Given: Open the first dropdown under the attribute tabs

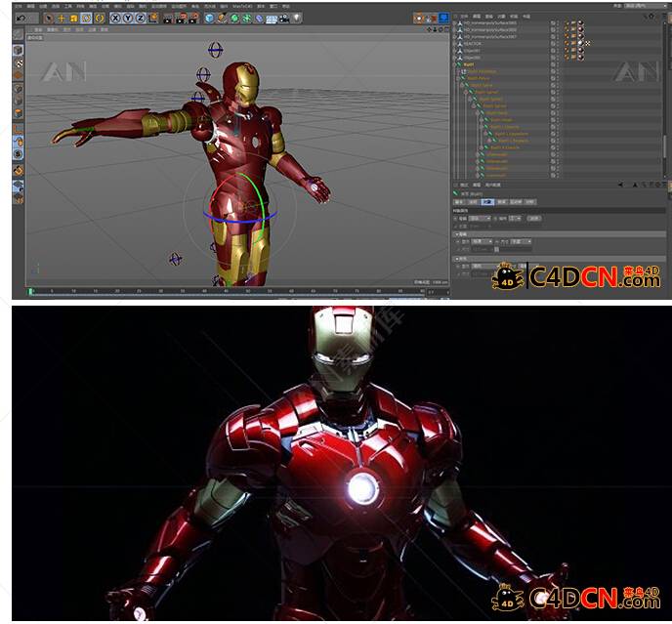Looking at the screenshot, I should point(480,219).
